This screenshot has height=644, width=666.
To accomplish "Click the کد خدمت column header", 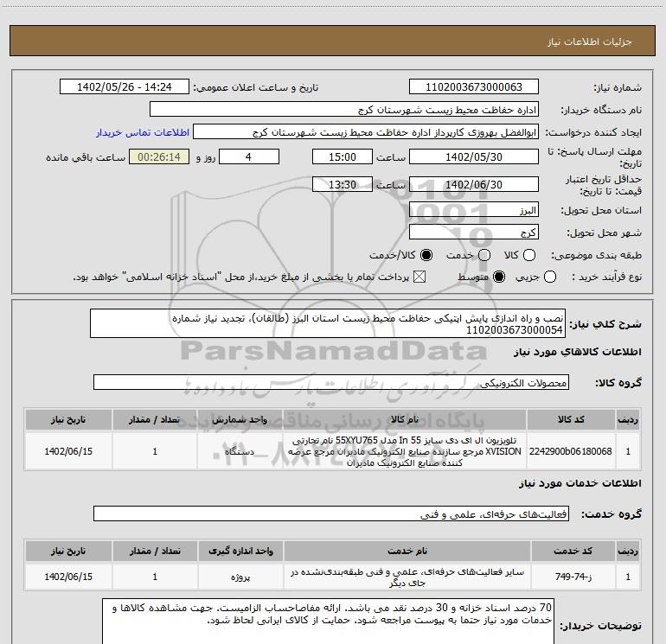I will pos(573,551).
